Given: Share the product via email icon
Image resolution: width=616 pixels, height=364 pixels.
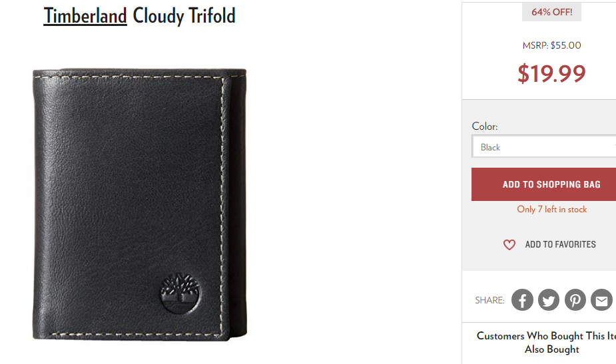Looking at the screenshot, I should [x=602, y=300].
